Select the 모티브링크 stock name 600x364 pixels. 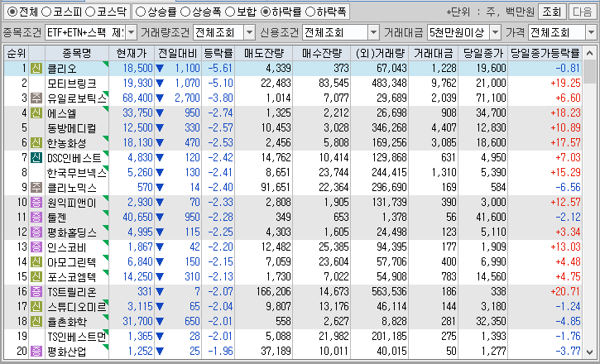pos(71,84)
